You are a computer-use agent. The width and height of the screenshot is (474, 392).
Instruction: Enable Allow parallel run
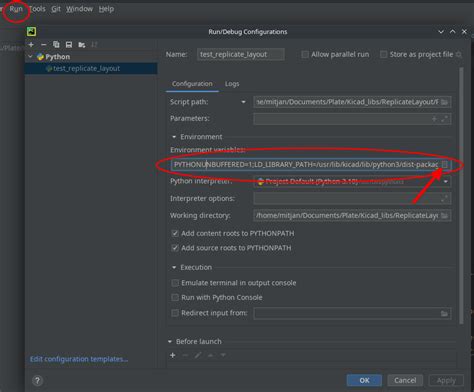click(305, 54)
